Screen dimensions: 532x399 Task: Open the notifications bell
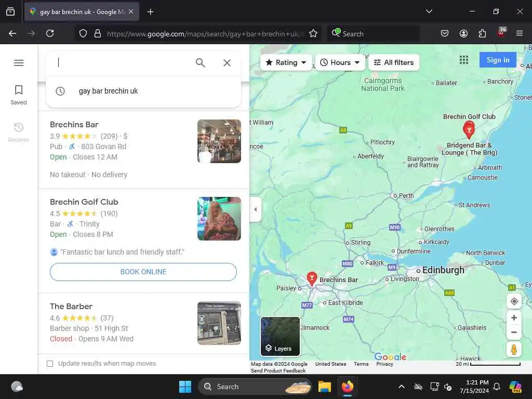[497, 387]
